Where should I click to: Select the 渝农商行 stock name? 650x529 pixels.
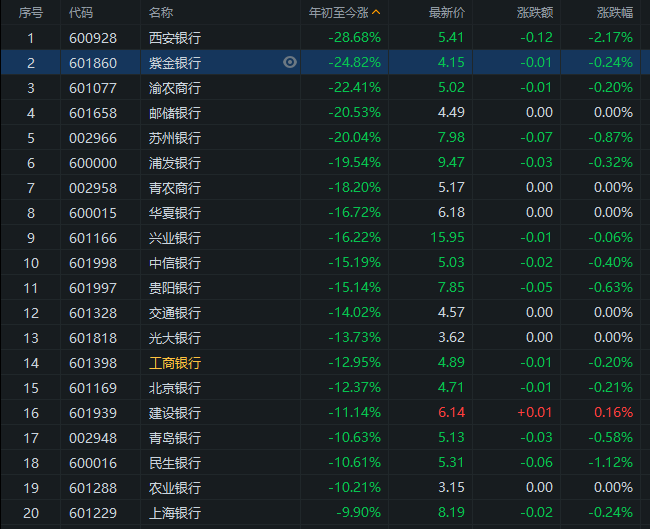[175, 88]
